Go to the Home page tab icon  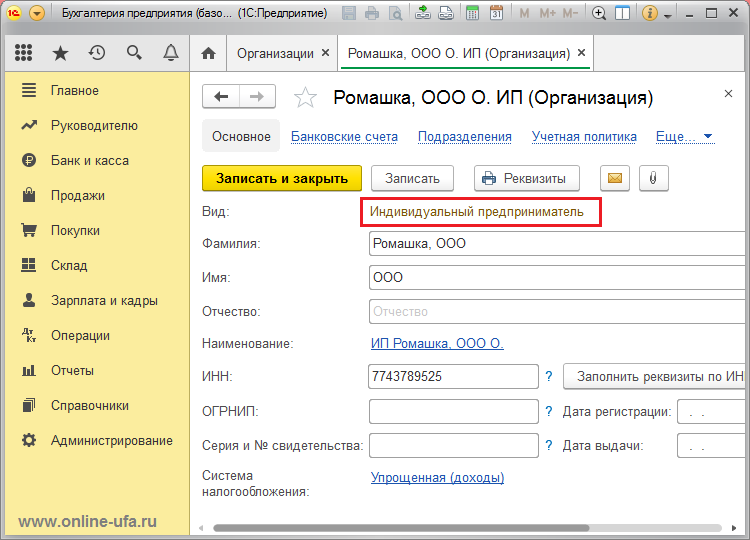pyautogui.click(x=208, y=53)
